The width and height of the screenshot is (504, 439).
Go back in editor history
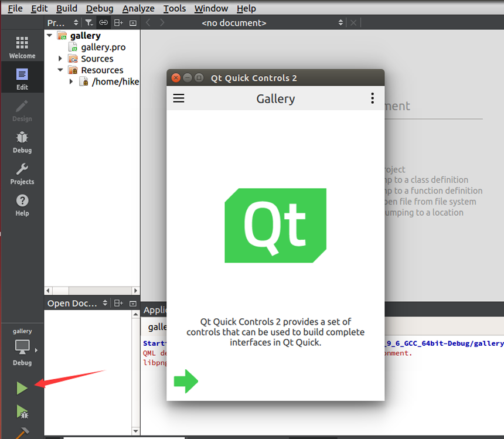point(148,23)
